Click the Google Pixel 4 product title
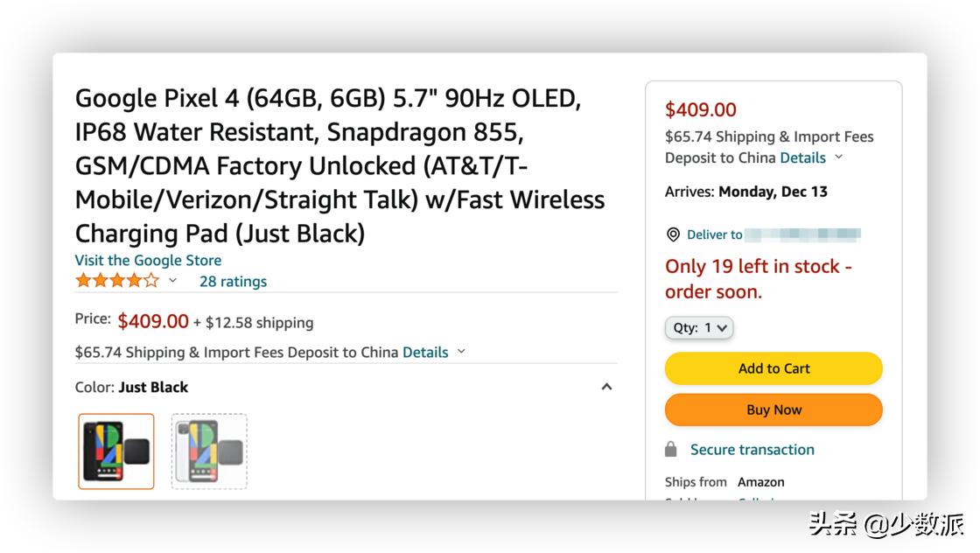Image resolution: width=980 pixels, height=553 pixels. tap(339, 165)
